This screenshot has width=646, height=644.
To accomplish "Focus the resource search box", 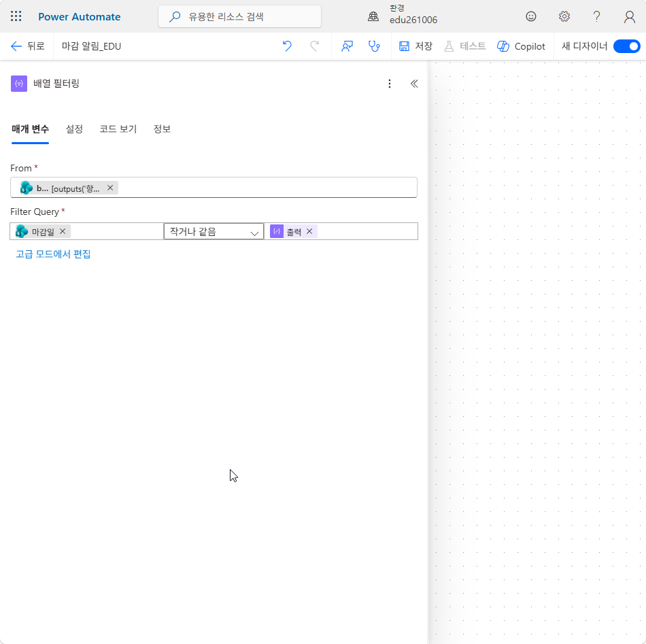I will [x=239, y=16].
